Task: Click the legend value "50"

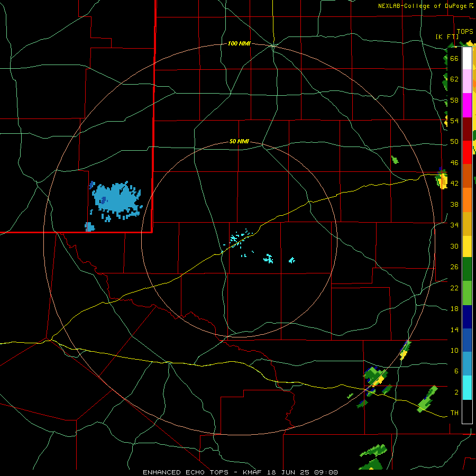Action: click(454, 142)
